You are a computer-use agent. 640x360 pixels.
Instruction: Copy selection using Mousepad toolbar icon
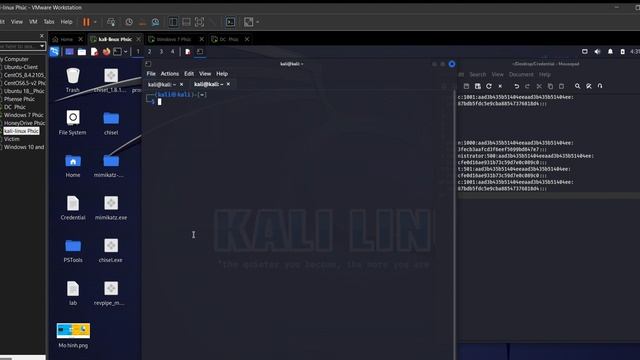point(550,86)
